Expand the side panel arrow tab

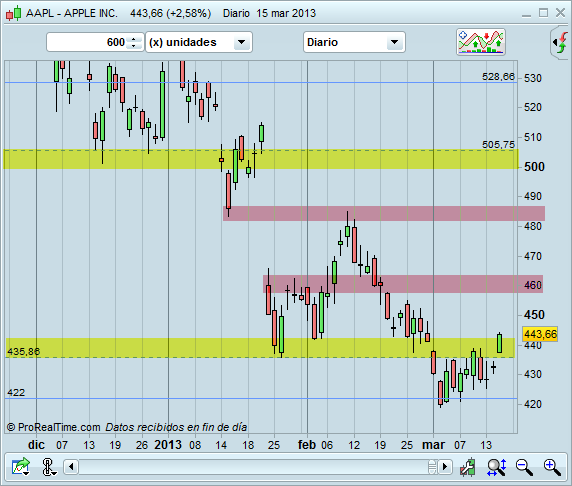pos(561,42)
